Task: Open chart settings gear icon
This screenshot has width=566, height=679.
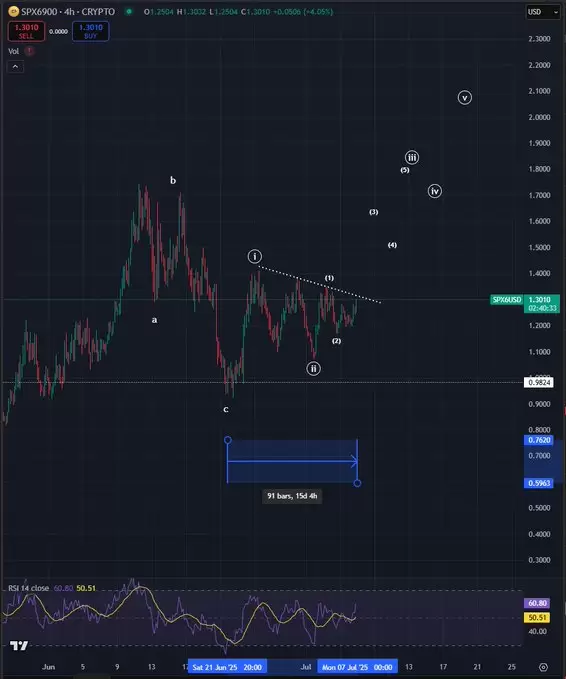Action: coord(543,667)
